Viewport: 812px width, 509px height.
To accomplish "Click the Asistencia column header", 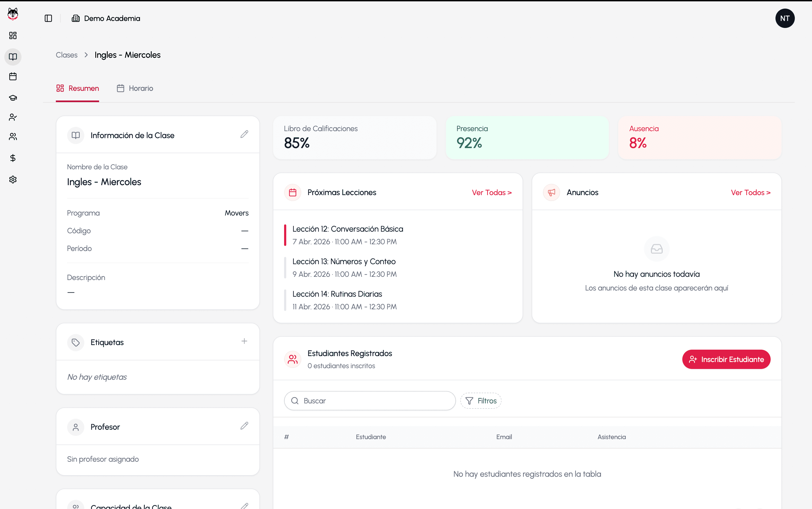I will point(611,437).
